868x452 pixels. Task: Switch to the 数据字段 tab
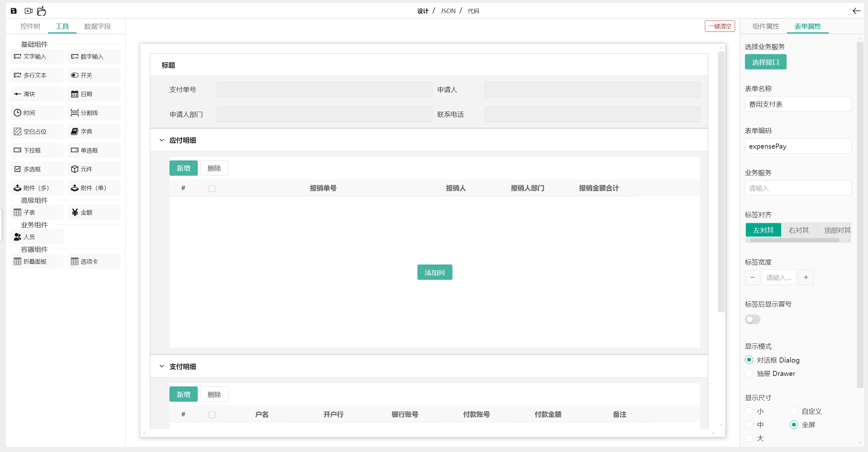[97, 26]
